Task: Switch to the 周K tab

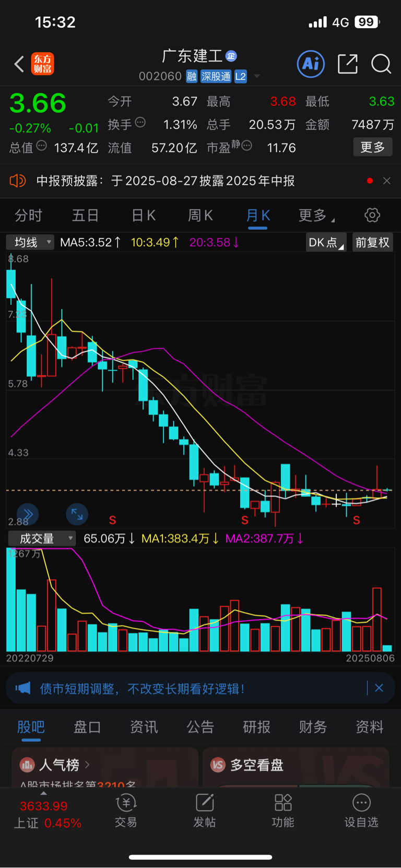Action: coord(200,215)
